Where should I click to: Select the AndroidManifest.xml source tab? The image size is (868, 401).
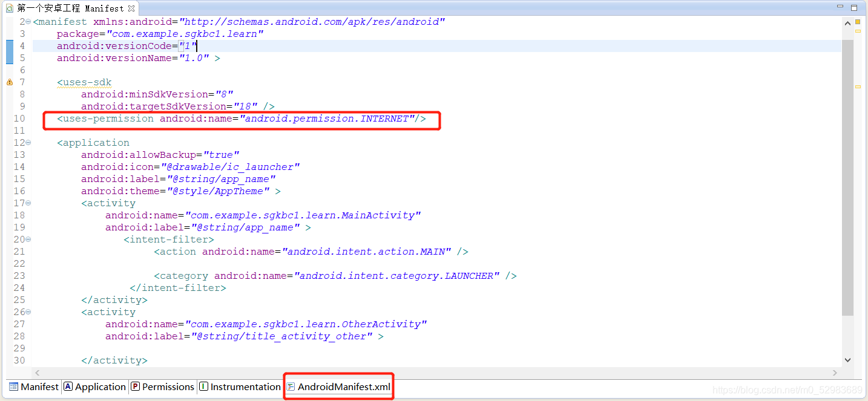pyautogui.click(x=339, y=386)
